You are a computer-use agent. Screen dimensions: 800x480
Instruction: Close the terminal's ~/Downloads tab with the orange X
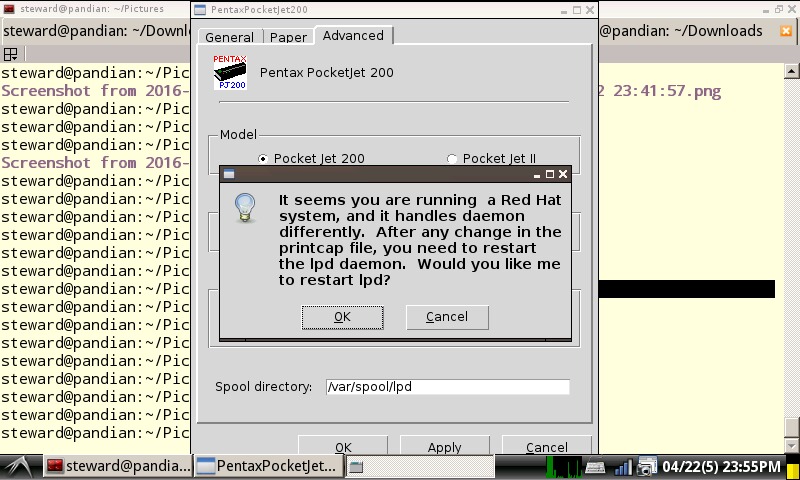[x=786, y=31]
